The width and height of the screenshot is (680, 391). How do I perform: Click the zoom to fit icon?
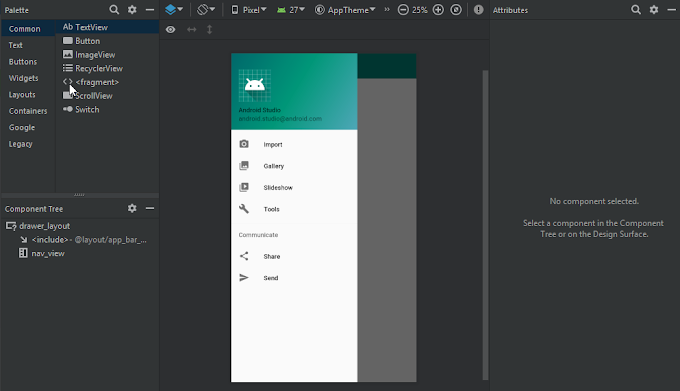(456, 10)
